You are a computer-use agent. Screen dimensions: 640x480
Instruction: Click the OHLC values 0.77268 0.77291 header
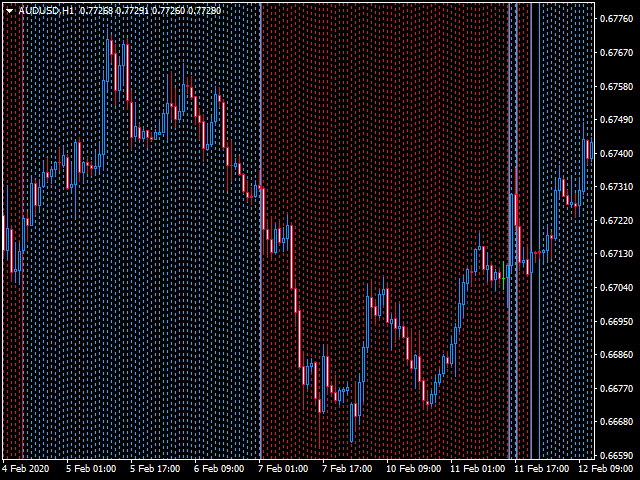pyautogui.click(x=151, y=11)
